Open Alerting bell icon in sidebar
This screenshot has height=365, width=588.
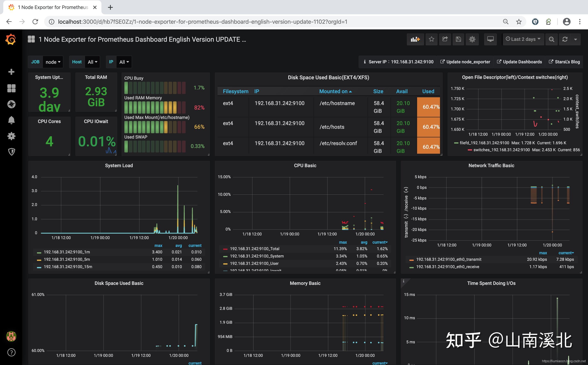point(11,120)
